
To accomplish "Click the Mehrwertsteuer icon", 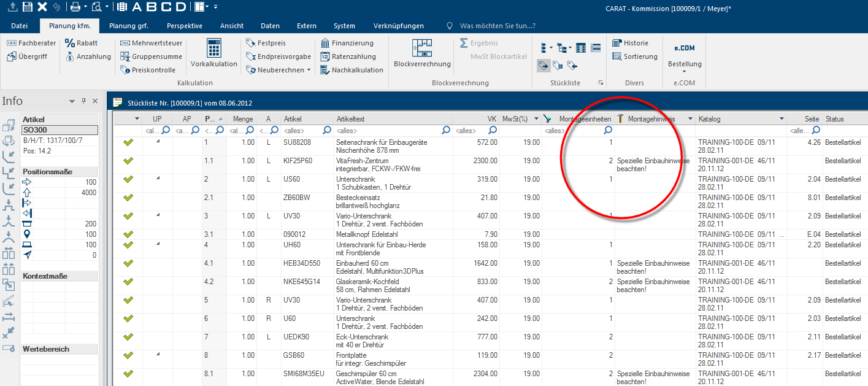I will pos(125,43).
